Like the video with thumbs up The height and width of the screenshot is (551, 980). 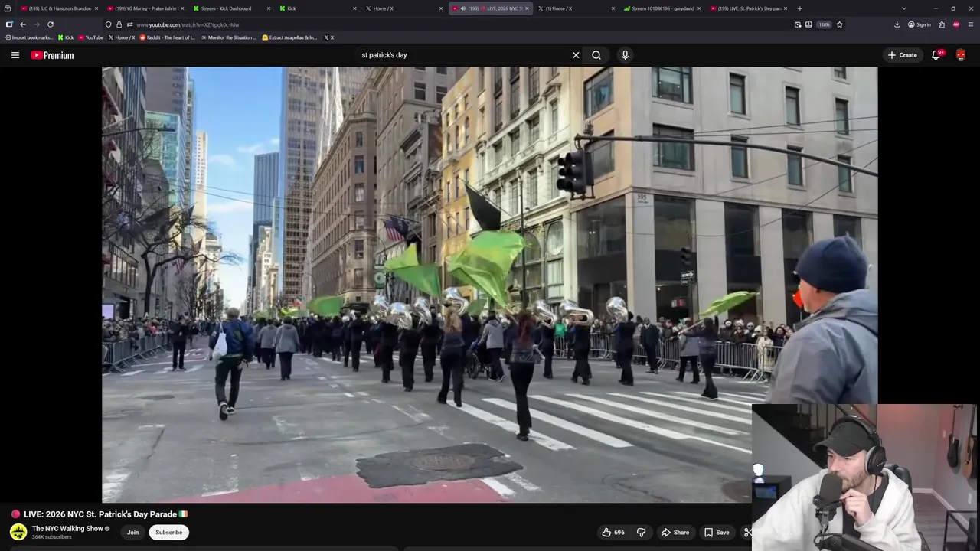[612, 533]
